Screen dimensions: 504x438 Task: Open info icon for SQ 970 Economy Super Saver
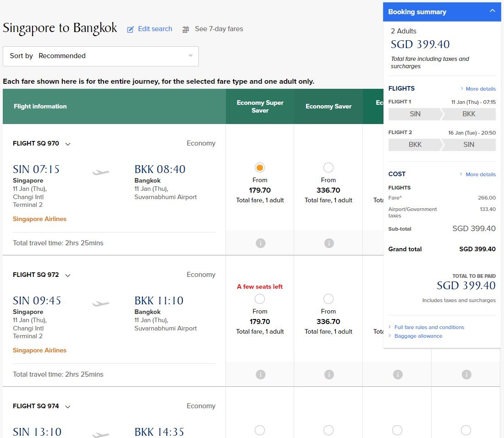(x=260, y=243)
